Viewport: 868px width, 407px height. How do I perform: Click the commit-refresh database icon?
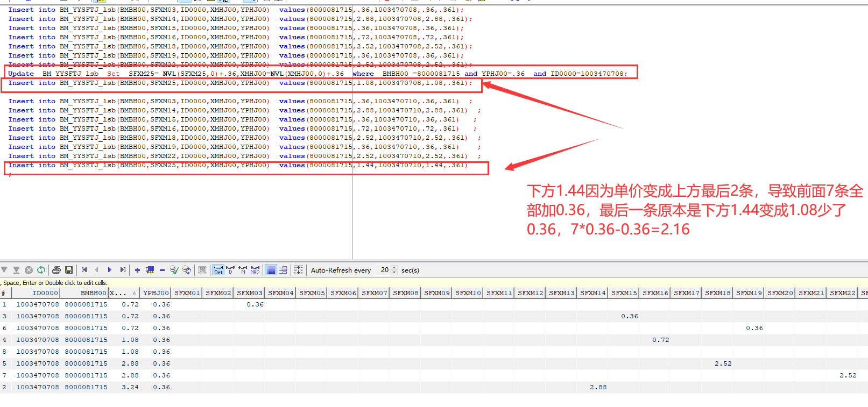click(187, 270)
